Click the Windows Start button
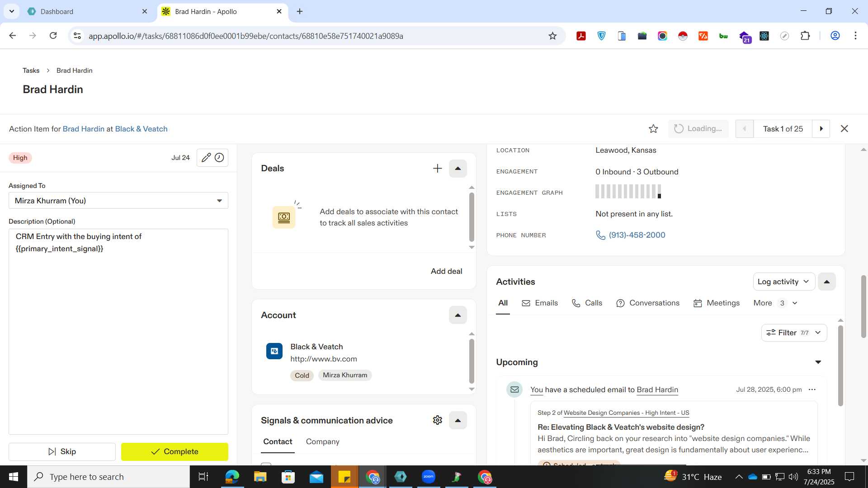 (x=14, y=477)
